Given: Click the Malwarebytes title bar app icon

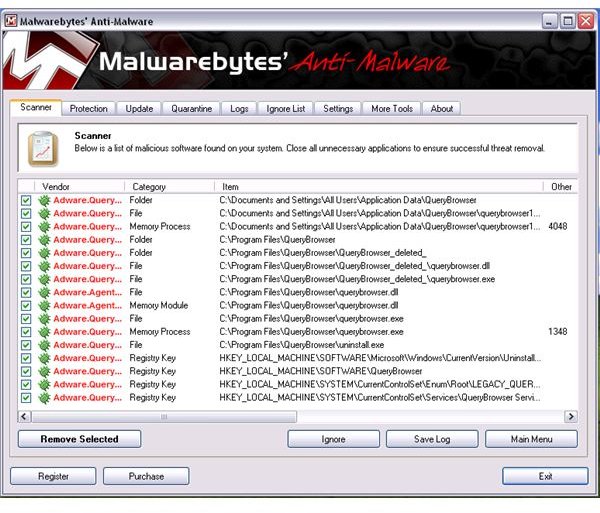Looking at the screenshot, I should [x=10, y=21].
